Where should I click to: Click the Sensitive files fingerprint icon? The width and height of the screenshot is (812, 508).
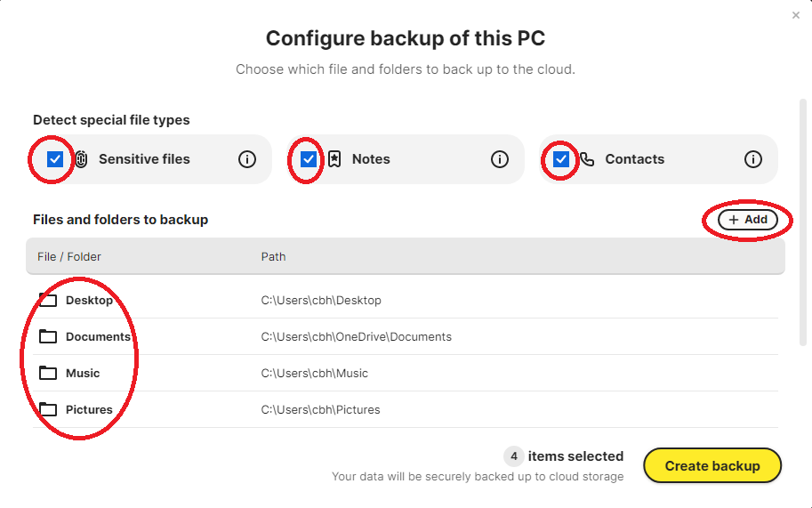click(x=81, y=159)
